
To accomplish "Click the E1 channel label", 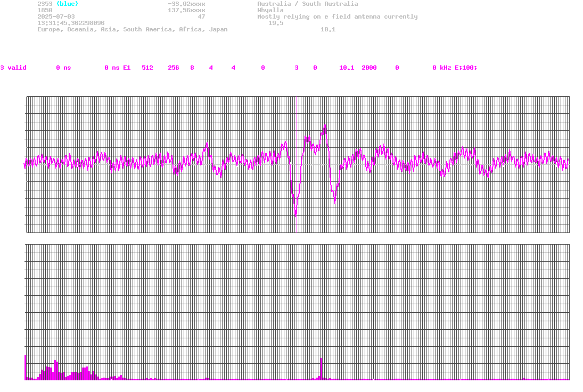I will 127,68.
